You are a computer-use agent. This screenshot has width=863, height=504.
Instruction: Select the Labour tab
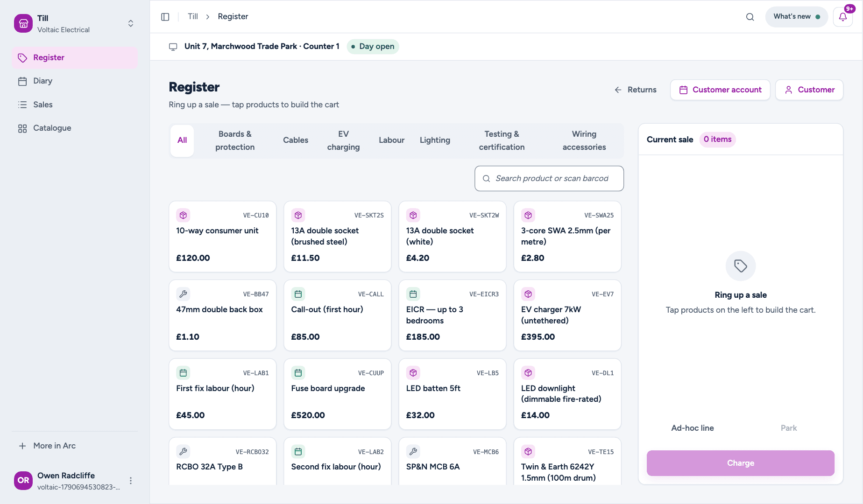pos(391,140)
